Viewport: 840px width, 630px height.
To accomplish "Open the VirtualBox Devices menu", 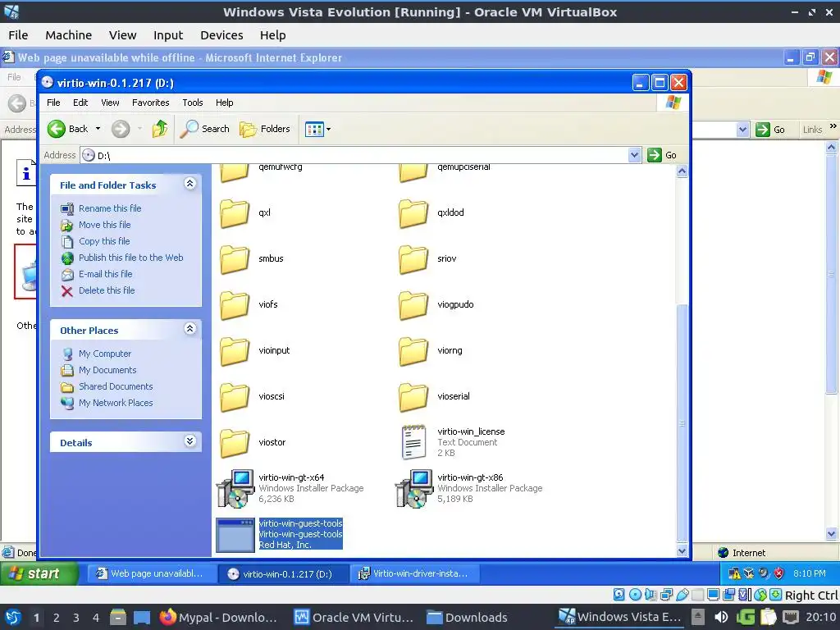I will pos(221,34).
